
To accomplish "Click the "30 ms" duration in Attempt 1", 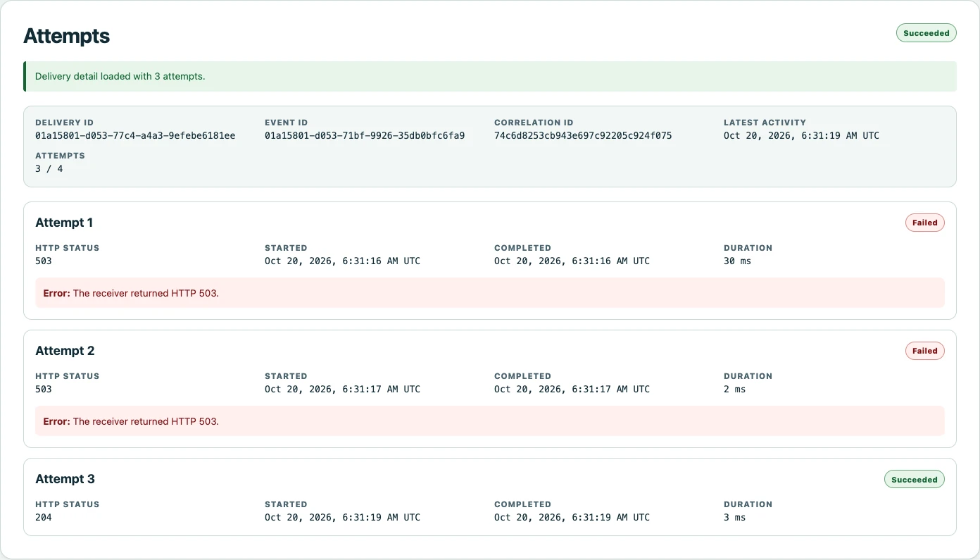I will (737, 261).
